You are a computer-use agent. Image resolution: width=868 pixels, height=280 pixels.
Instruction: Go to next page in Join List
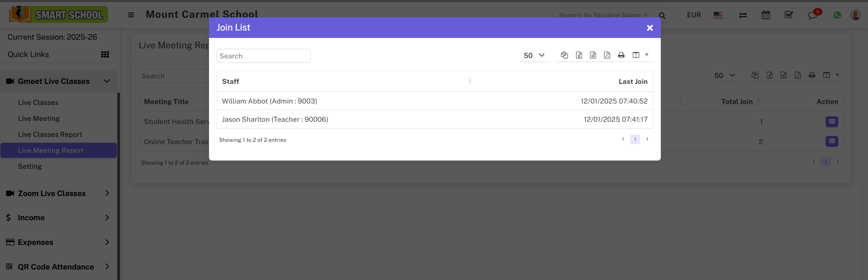coord(647,139)
